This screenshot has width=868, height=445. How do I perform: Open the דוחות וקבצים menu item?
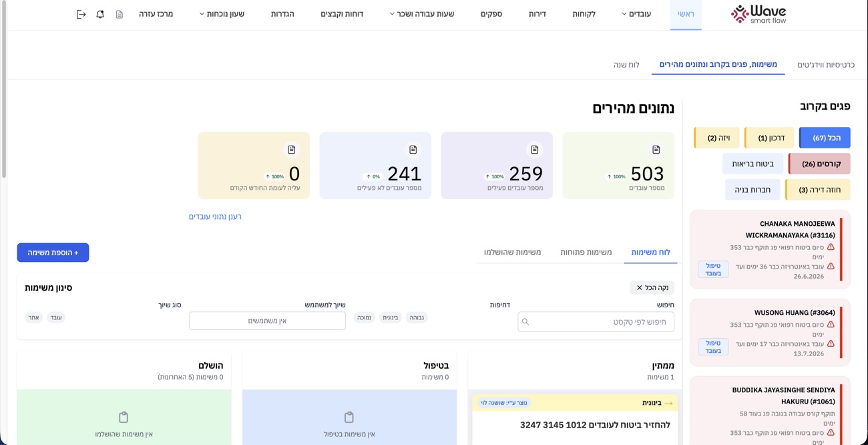tap(342, 14)
